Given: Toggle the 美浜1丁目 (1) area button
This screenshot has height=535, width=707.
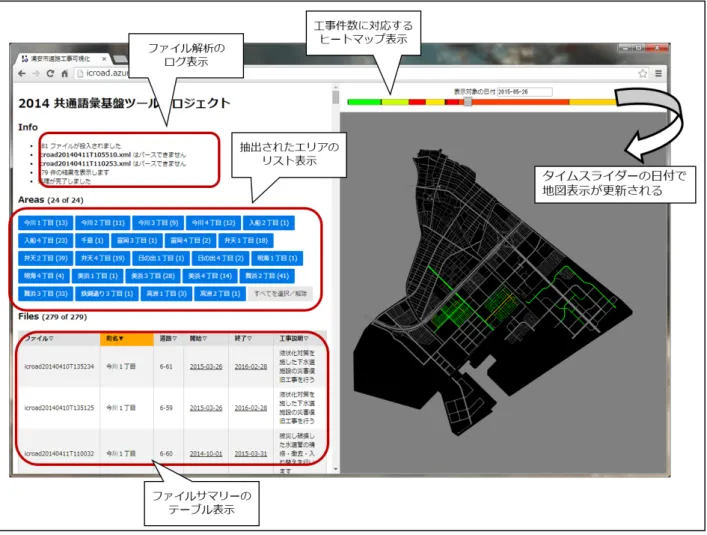Looking at the screenshot, I should click(x=97, y=276).
